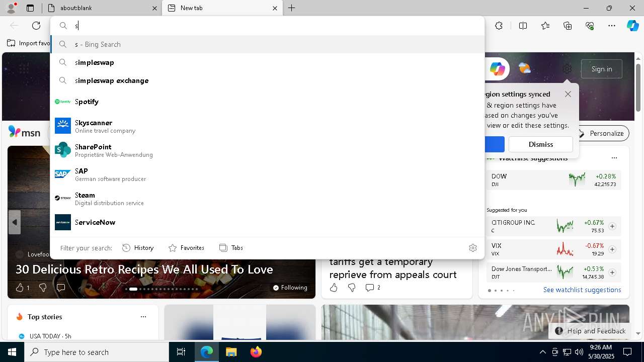Open comments on Retro Recipes article
Viewport: 644px width, 362px height.
tap(61, 288)
